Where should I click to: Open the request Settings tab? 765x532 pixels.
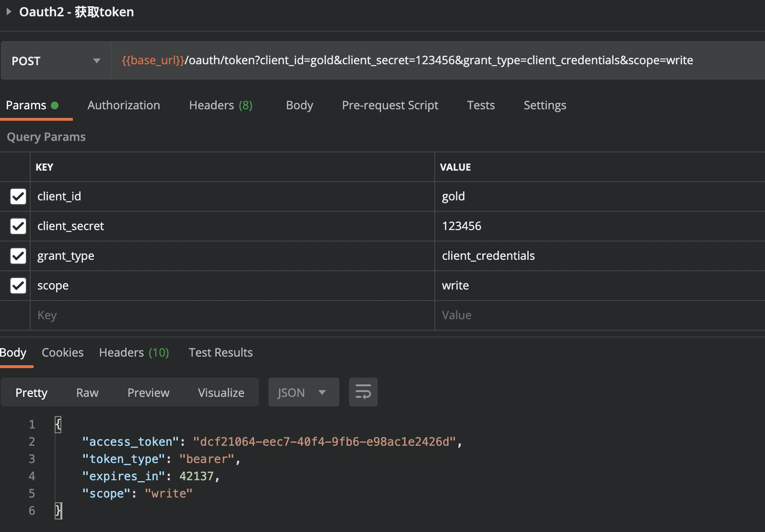pyautogui.click(x=545, y=105)
